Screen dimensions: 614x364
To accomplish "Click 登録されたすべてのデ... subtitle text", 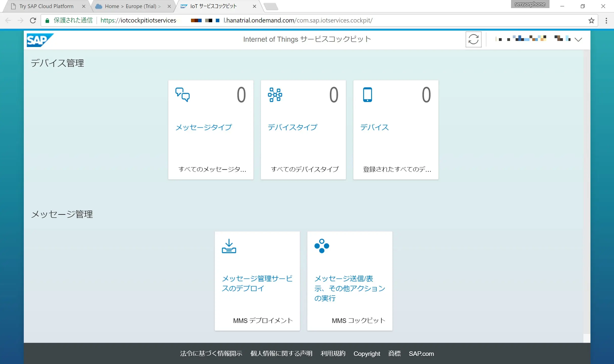I will pos(397,169).
